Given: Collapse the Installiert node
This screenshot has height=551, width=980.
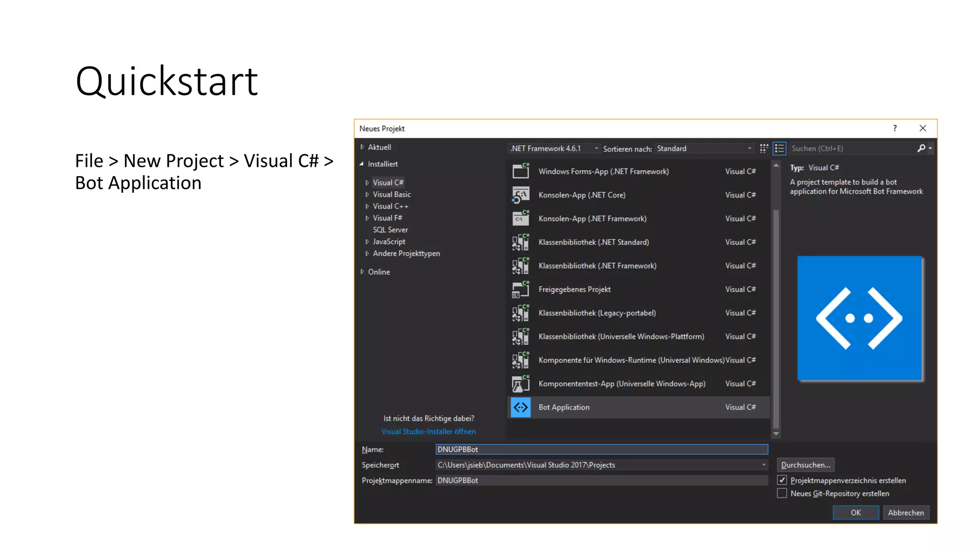Looking at the screenshot, I should pyautogui.click(x=362, y=164).
